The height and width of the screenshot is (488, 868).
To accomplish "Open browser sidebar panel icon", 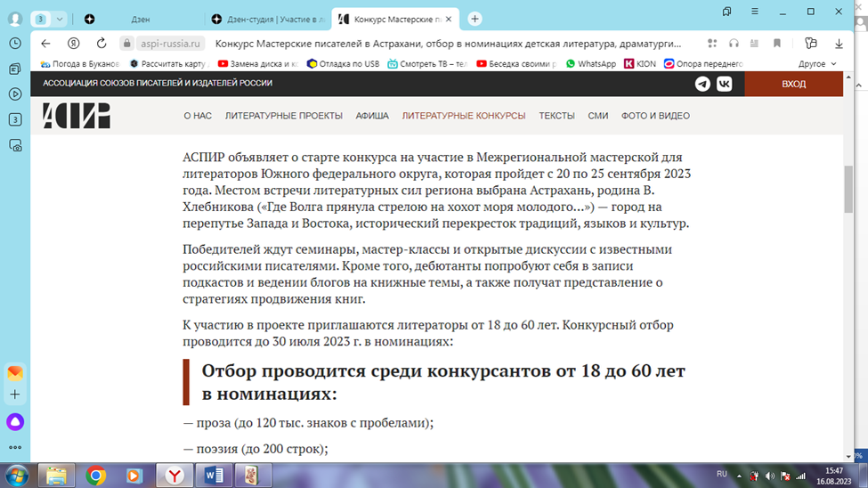I will coord(811,44).
